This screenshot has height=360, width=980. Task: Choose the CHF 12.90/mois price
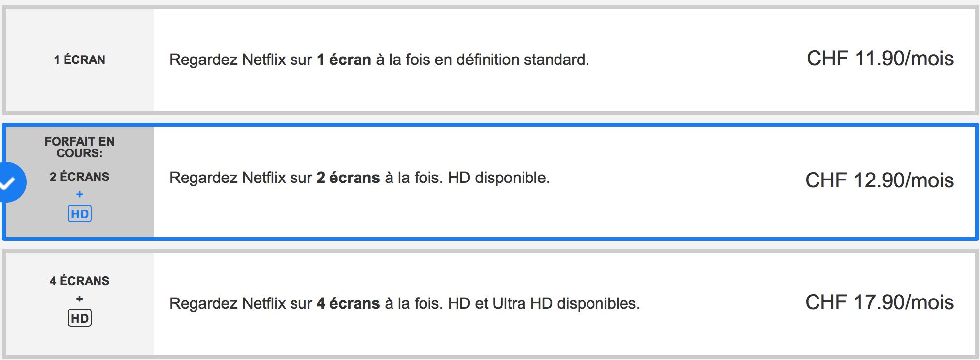[x=880, y=180]
